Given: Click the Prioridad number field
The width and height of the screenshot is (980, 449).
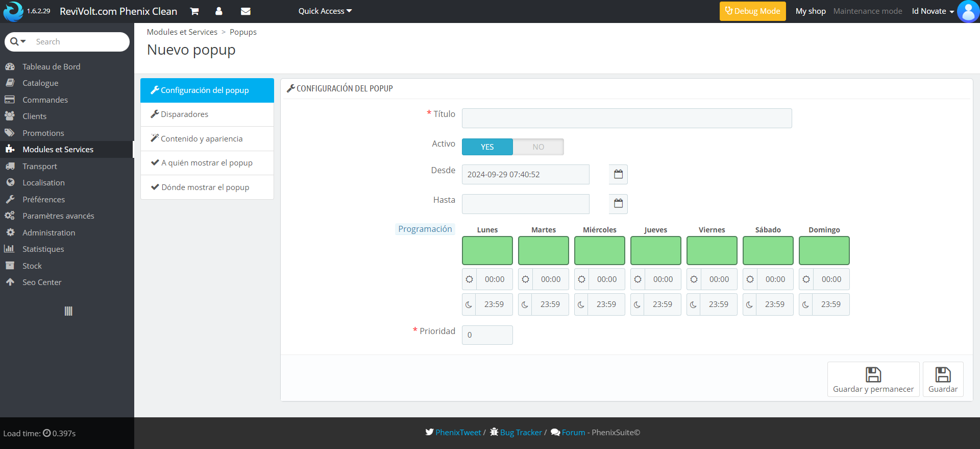Looking at the screenshot, I should 487,335.
